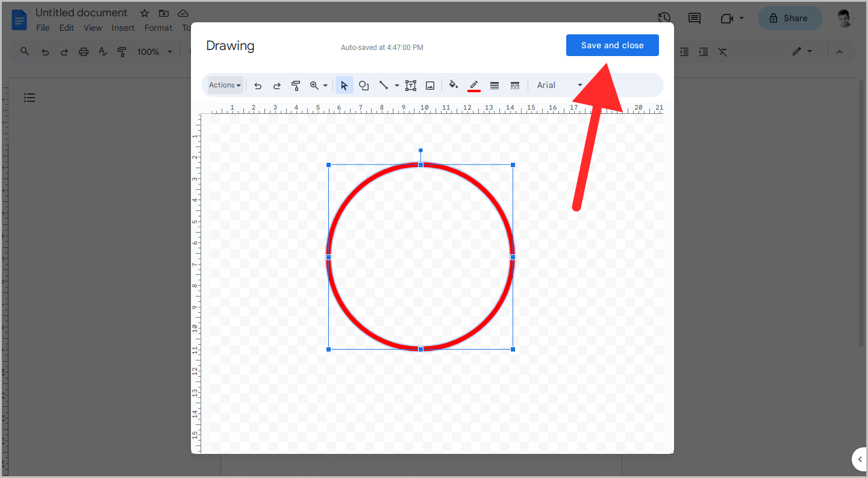Open the Line weight options
Screen dimensions: 868x478
click(494, 85)
